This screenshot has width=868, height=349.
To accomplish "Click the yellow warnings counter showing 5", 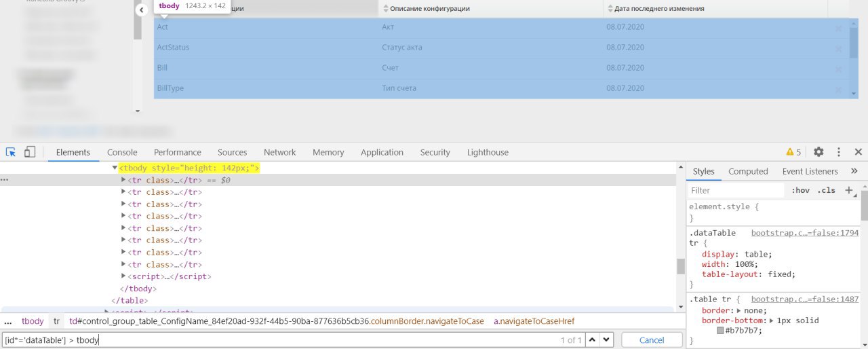I will coord(793,152).
